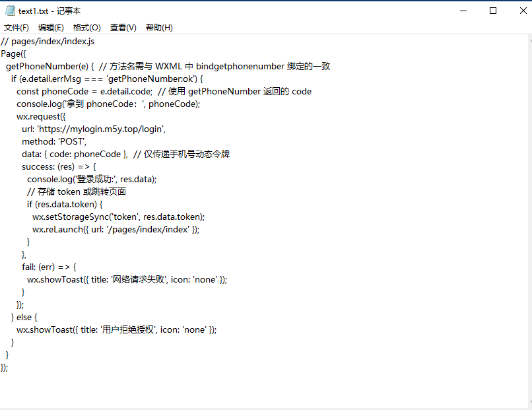
Task: Click the 'if (res.data.token) {' line
Action: [x=65, y=205]
